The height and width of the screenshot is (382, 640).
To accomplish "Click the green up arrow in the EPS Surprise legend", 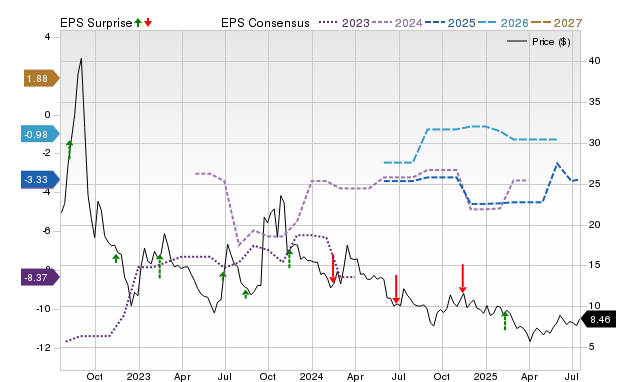I will pos(138,22).
